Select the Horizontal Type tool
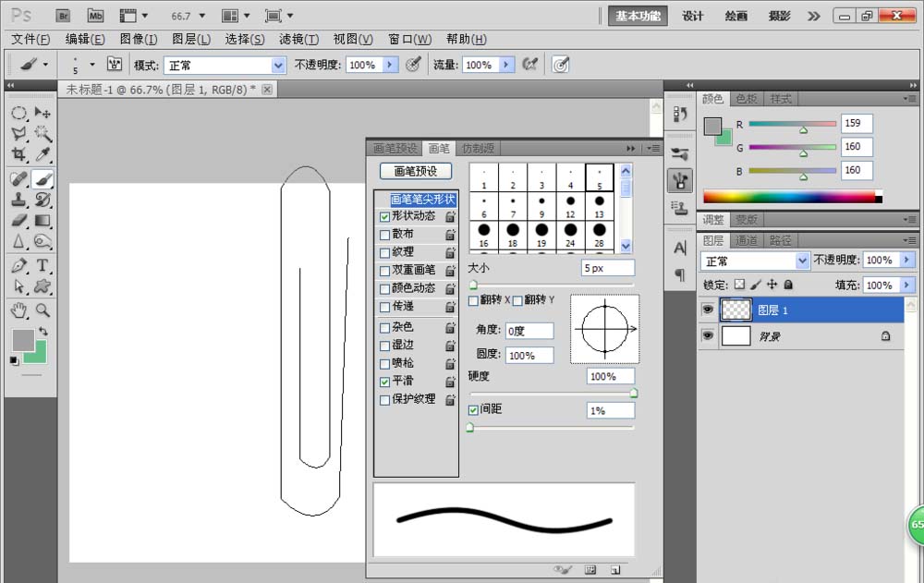 [x=43, y=266]
